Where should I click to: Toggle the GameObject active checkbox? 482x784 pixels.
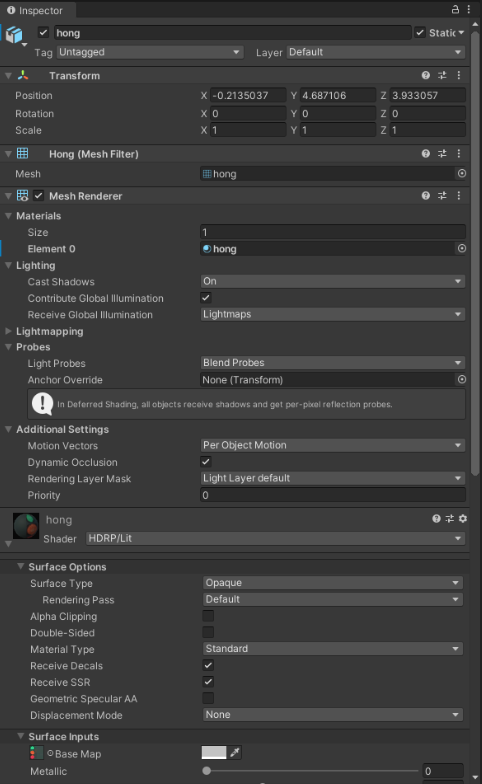[44, 32]
